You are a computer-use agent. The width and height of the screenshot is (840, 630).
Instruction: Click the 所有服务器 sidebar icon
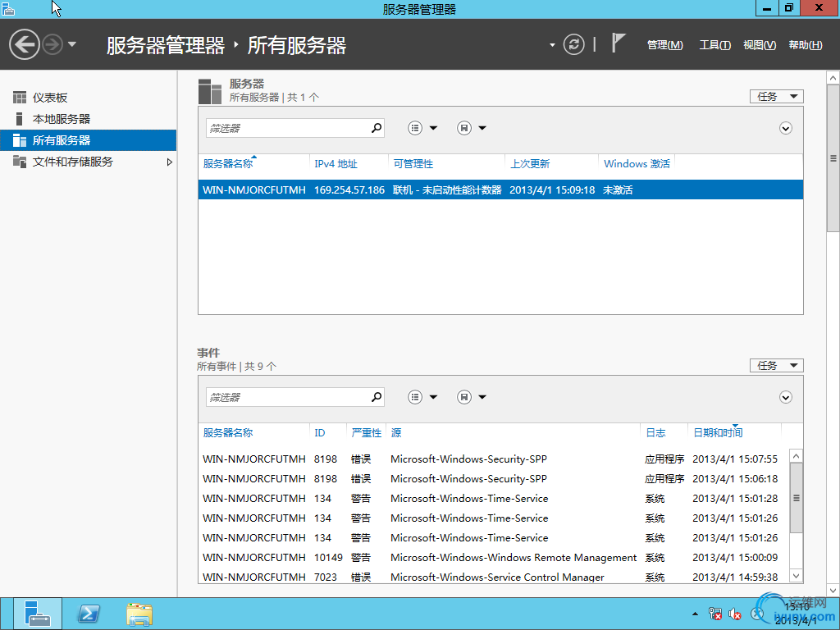coord(20,140)
